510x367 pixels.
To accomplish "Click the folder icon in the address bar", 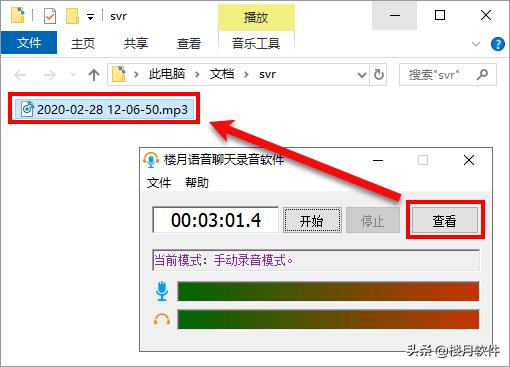I will (119, 74).
